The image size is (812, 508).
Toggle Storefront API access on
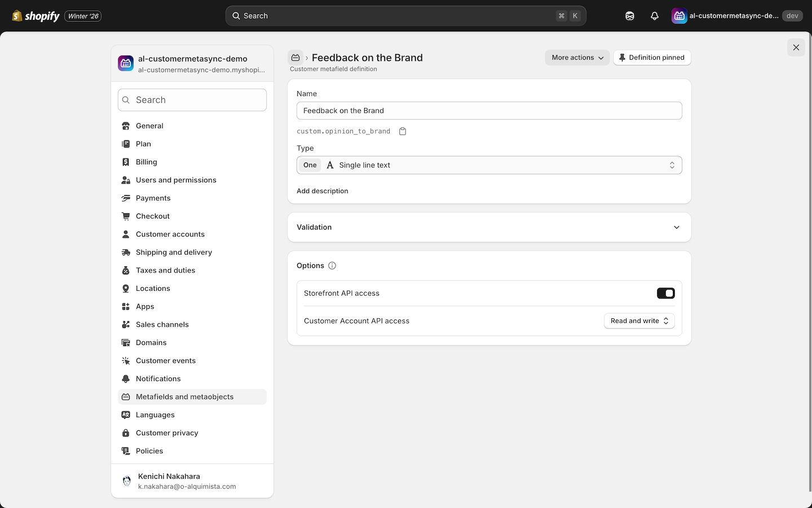(x=665, y=293)
